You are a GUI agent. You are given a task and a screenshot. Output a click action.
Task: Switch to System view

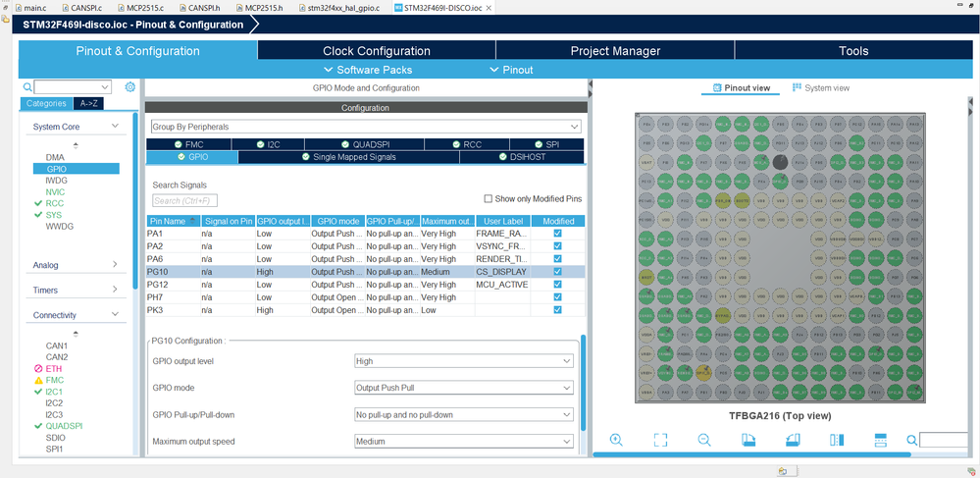pos(821,87)
